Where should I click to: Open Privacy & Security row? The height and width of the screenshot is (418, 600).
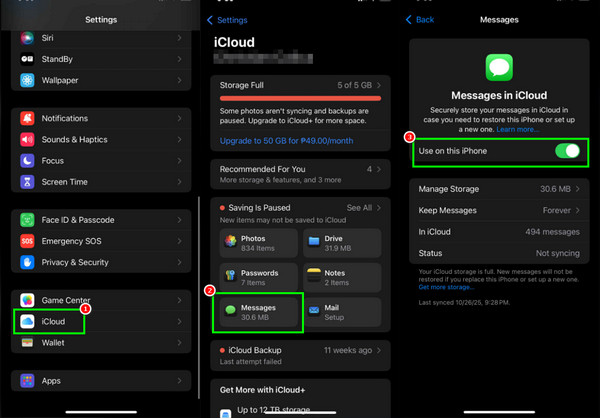[x=101, y=262]
